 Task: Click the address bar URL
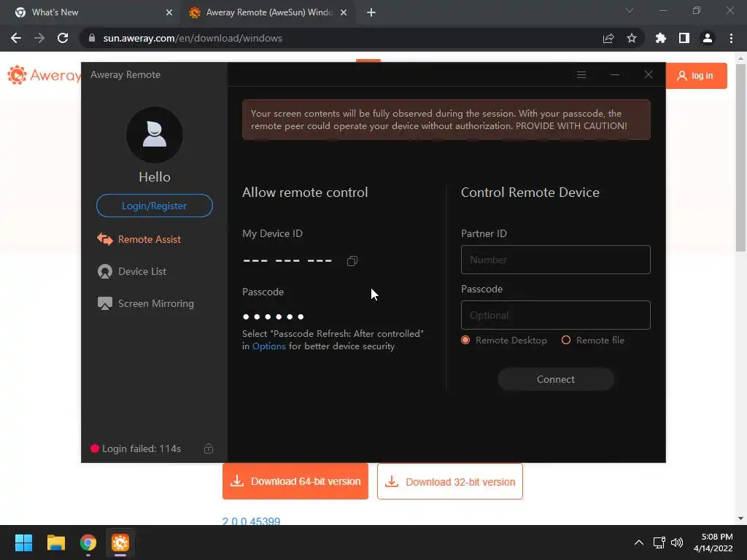tap(193, 38)
